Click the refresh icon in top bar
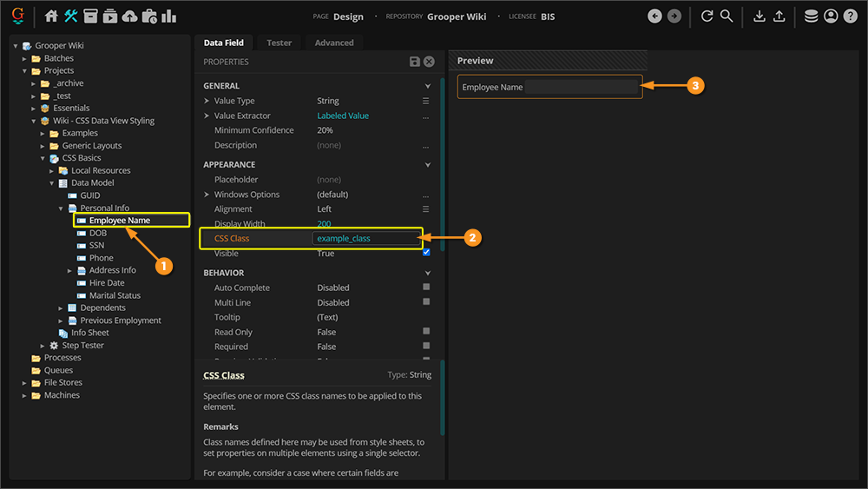Viewport: 868px width, 489px height. [x=707, y=17]
